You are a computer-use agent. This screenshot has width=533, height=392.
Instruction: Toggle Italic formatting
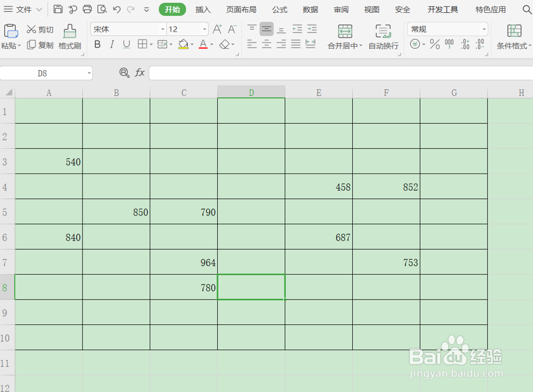click(x=112, y=44)
